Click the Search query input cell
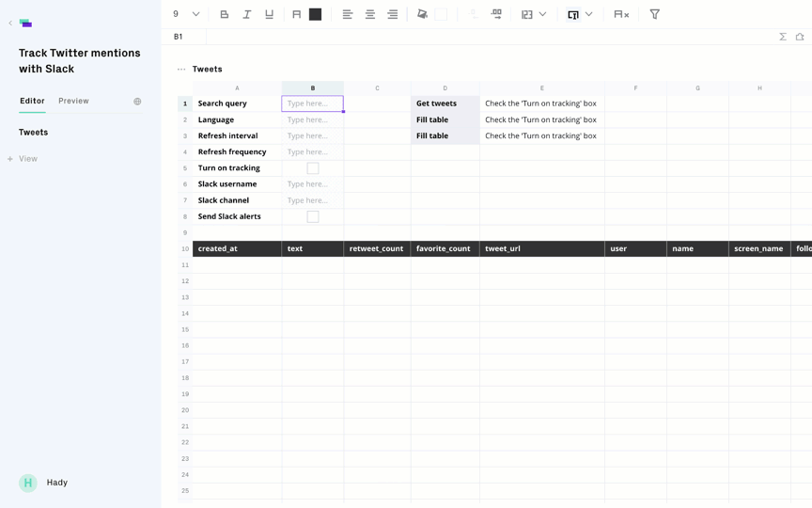The height and width of the screenshot is (508, 812). pos(313,103)
